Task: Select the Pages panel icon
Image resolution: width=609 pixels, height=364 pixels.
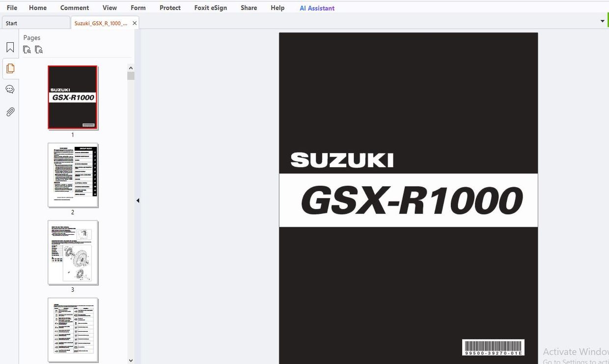Action: point(10,68)
